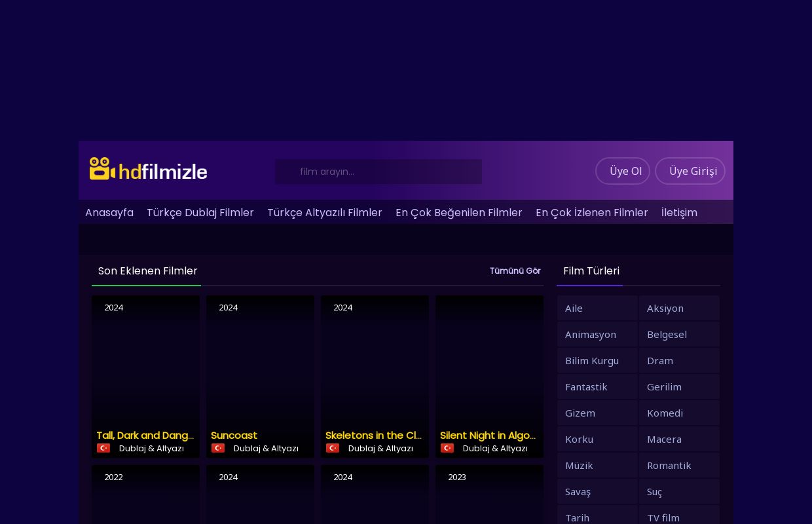Viewport: 812px width, 524px height.
Task: Select the Macera genre
Action: point(679,439)
